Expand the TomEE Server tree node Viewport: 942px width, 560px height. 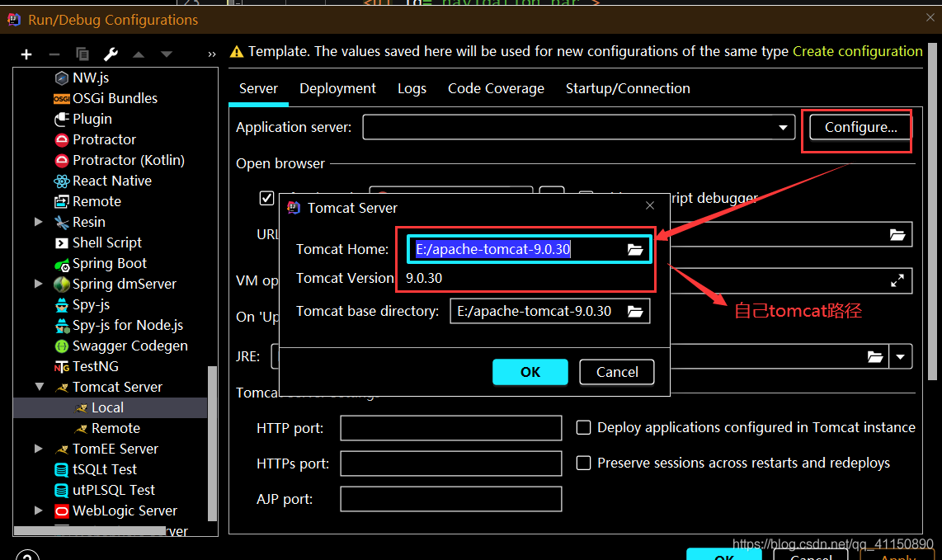tap(39, 449)
